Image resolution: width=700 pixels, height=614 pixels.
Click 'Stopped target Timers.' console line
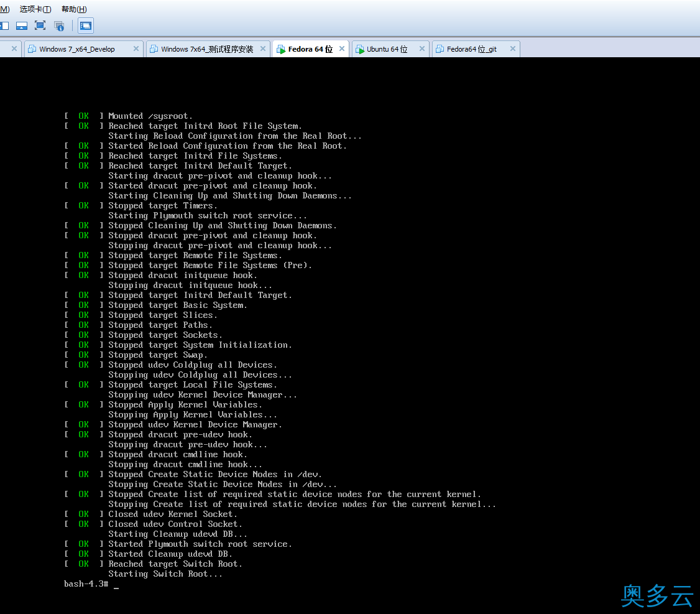[x=162, y=205]
